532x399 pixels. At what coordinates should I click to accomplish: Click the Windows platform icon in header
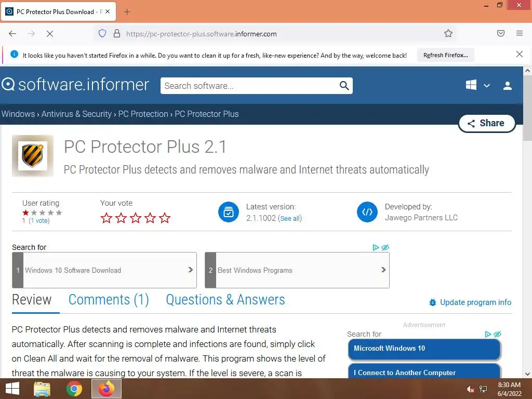point(471,85)
